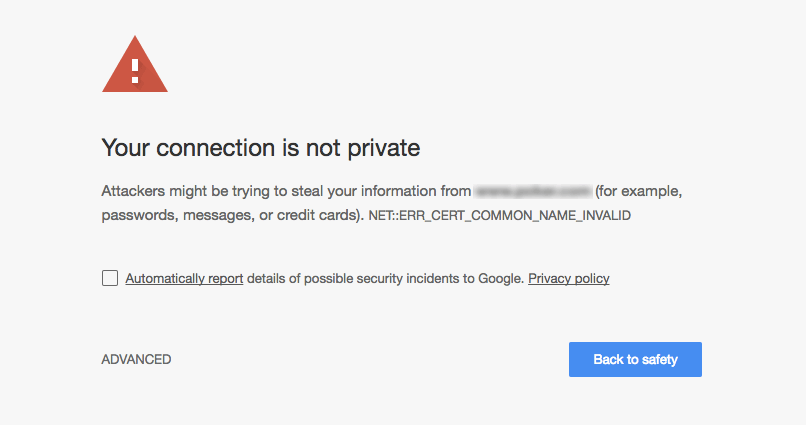Screen dimensions: 806x425
Task: Click the word 'Attackers' in the warning paragraph
Action: click(x=133, y=191)
